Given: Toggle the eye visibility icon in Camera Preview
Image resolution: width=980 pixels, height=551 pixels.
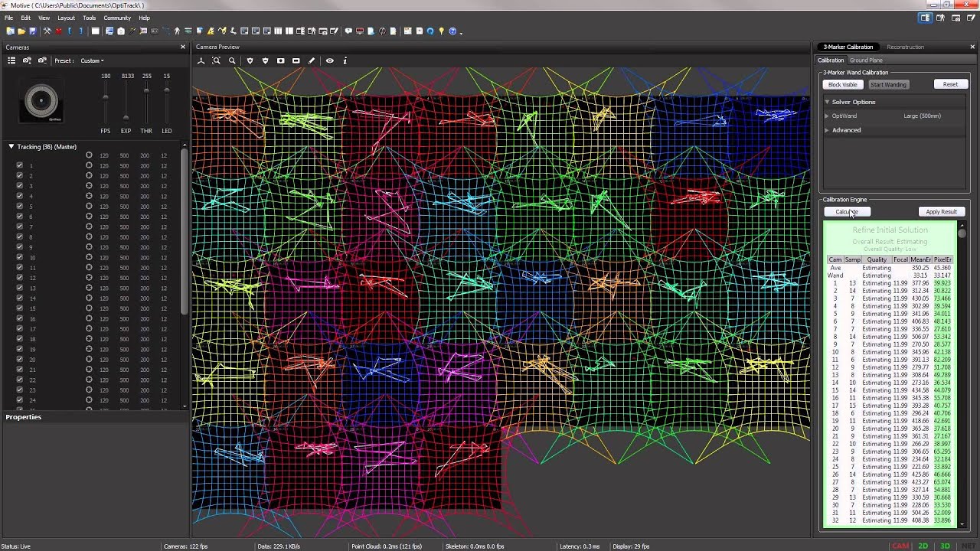Looking at the screenshot, I should click(330, 60).
